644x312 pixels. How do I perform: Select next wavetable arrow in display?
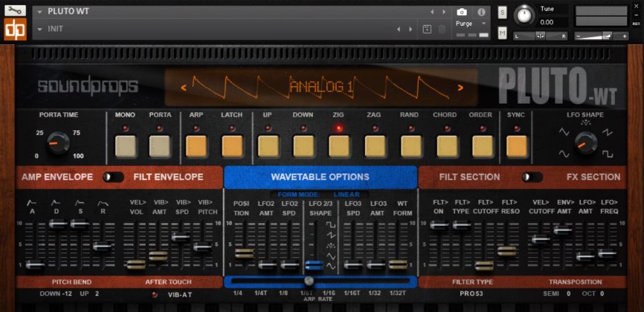point(461,87)
